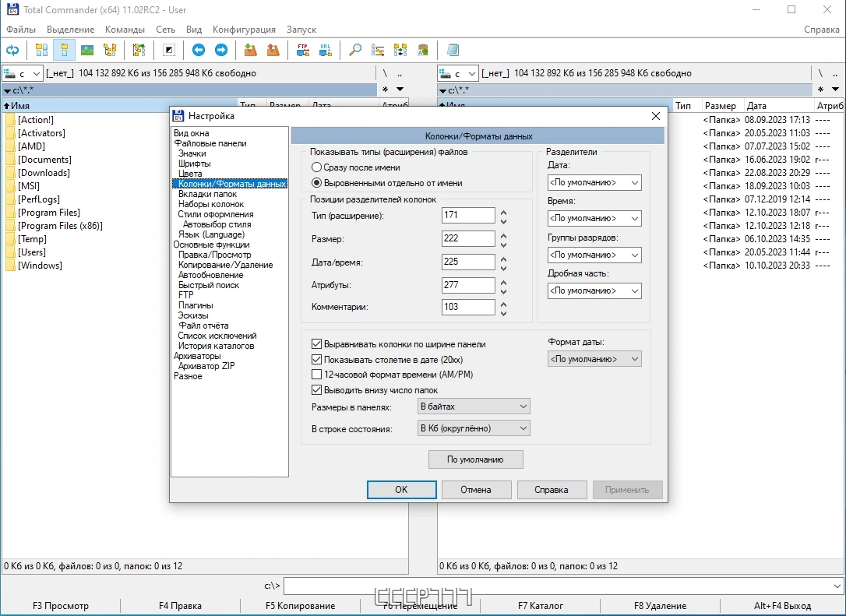Open the Конфигурация menu

(x=244, y=29)
